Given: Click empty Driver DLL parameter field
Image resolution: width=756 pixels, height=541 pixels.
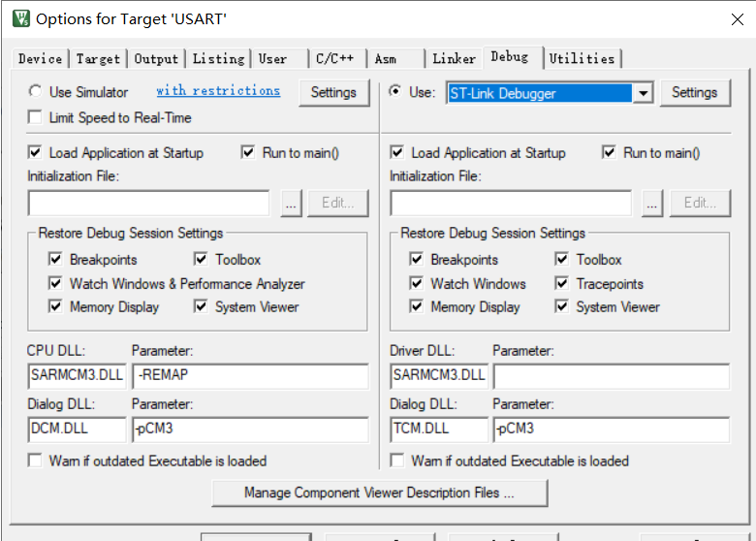Looking at the screenshot, I should (x=612, y=375).
